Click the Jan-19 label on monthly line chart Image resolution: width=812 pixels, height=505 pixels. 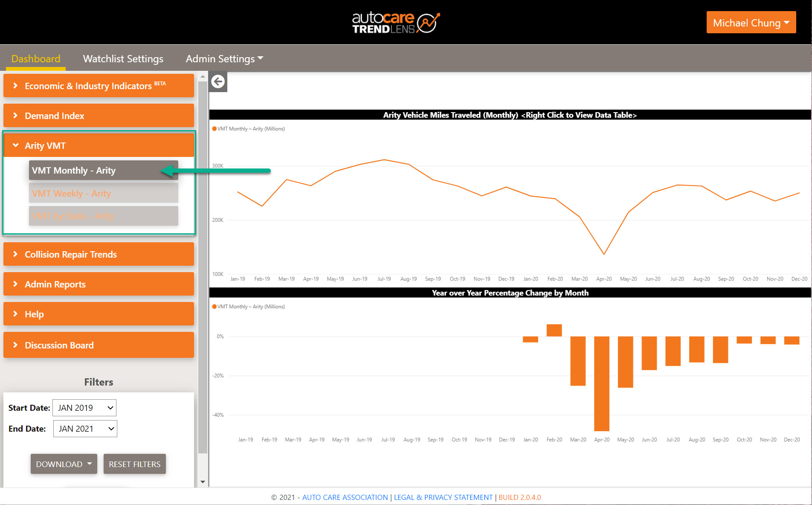point(238,279)
